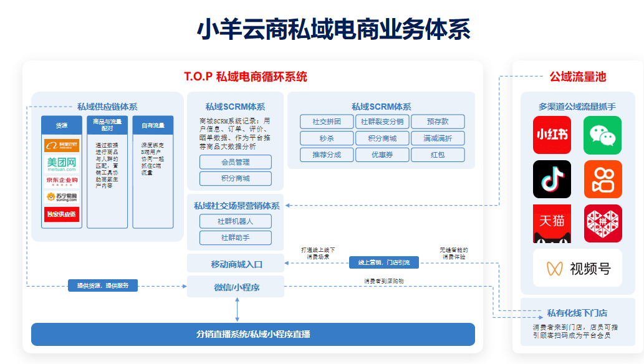Image resolution: width=644 pixels, height=364 pixels.
Task: Click the 私有化线下门店 heading
Action: tap(577, 313)
